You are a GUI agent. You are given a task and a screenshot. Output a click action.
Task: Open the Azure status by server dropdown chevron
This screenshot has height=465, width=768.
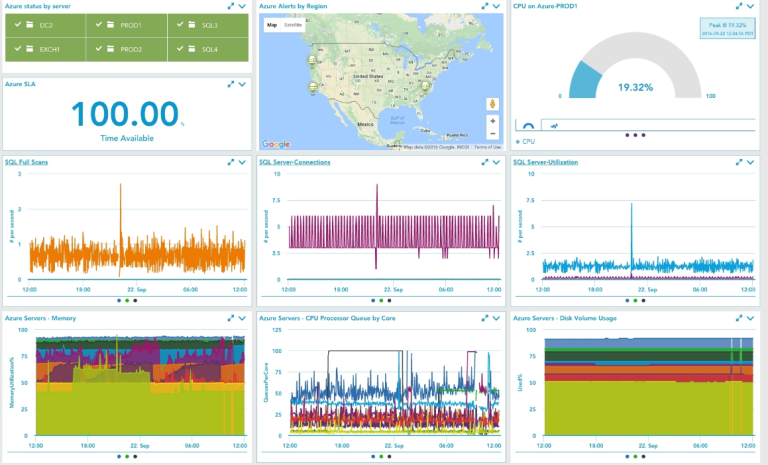(x=243, y=6)
